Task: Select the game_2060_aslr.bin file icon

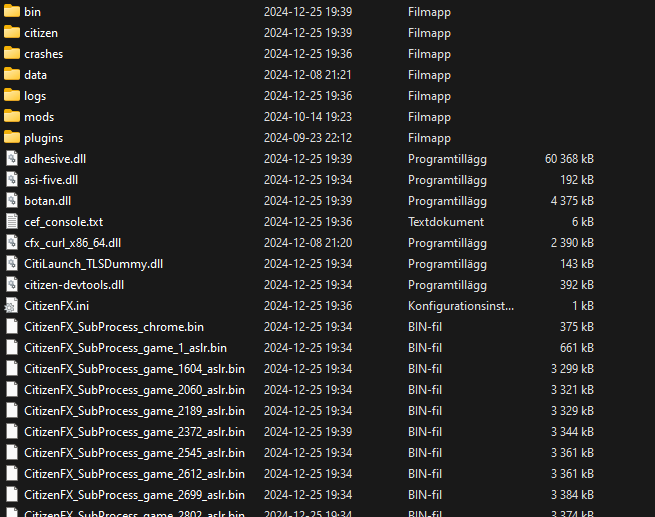Action: tap(12, 389)
